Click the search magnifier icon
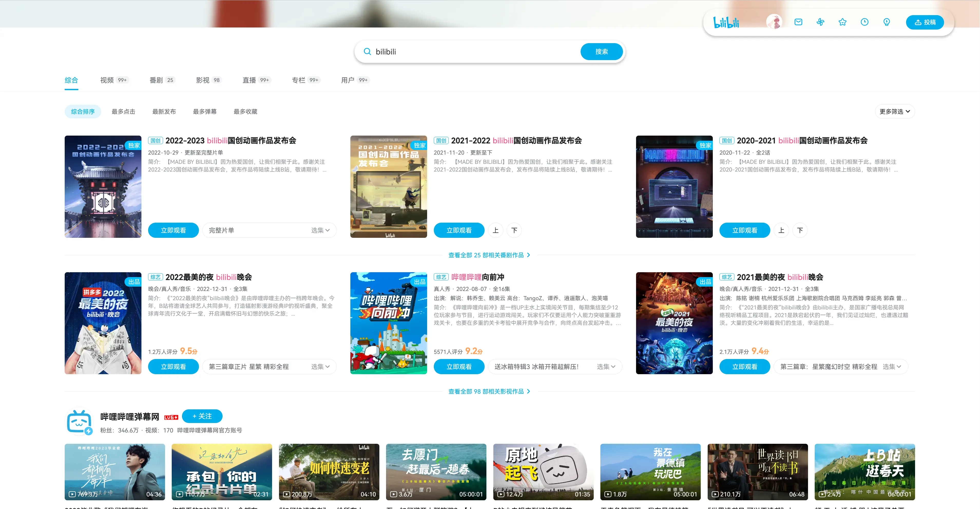This screenshot has width=980, height=509. [x=367, y=52]
